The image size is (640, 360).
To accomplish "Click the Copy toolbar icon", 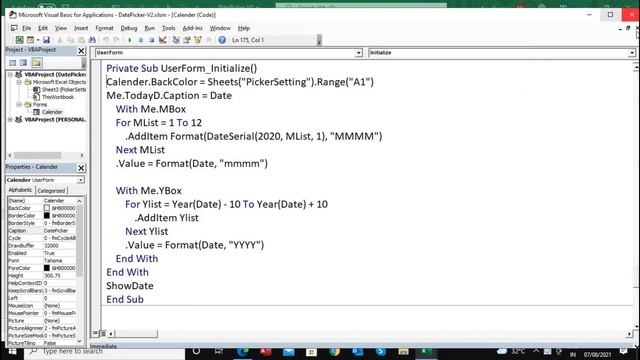I will [70, 40].
